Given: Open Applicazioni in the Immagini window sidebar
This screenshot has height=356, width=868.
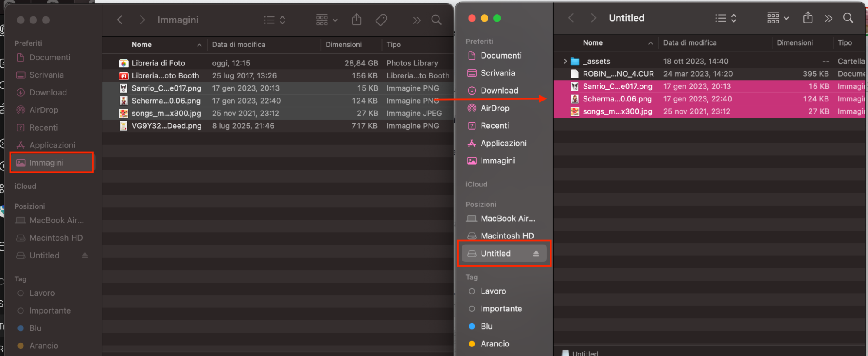Looking at the screenshot, I should 51,145.
